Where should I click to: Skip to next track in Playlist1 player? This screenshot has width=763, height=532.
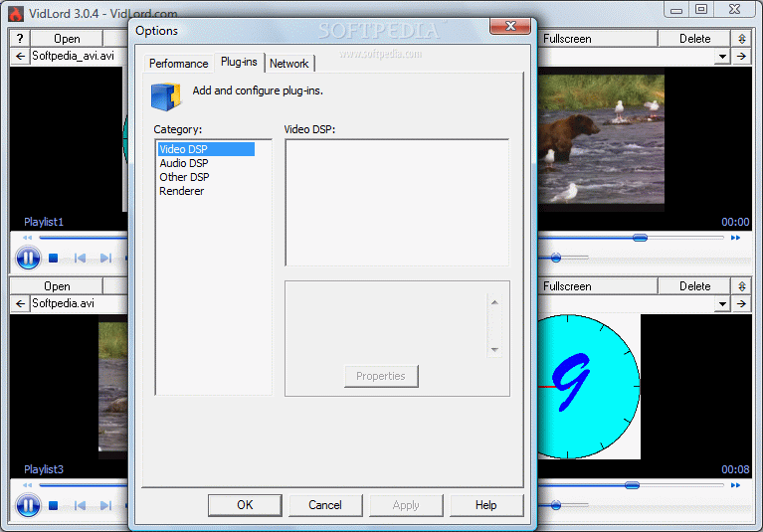pos(105,258)
